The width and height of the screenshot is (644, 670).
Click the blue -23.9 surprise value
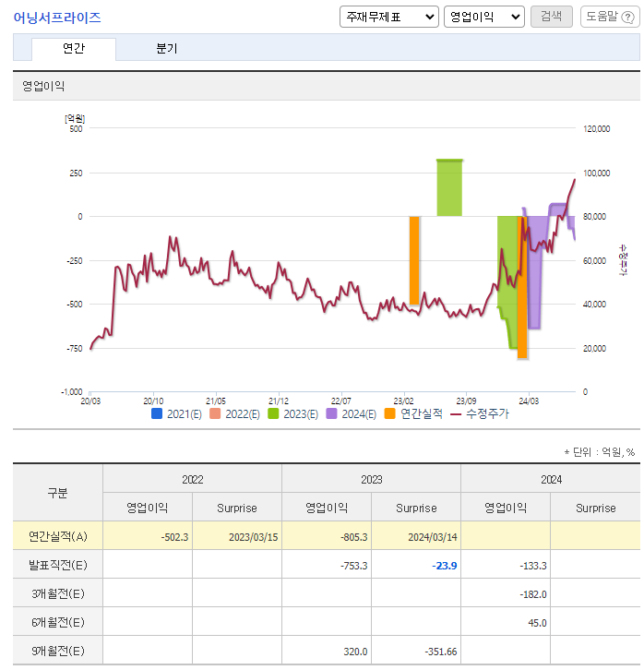[444, 566]
